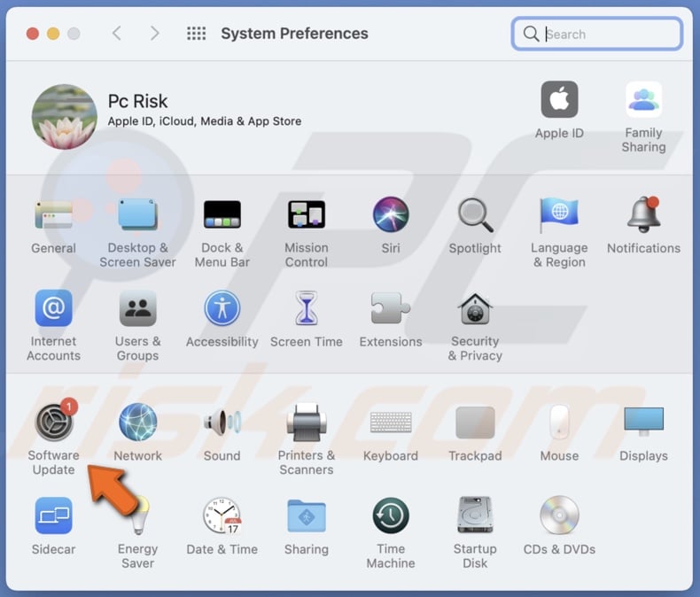Open Internet Accounts pane
The width and height of the screenshot is (700, 597).
click(53, 308)
